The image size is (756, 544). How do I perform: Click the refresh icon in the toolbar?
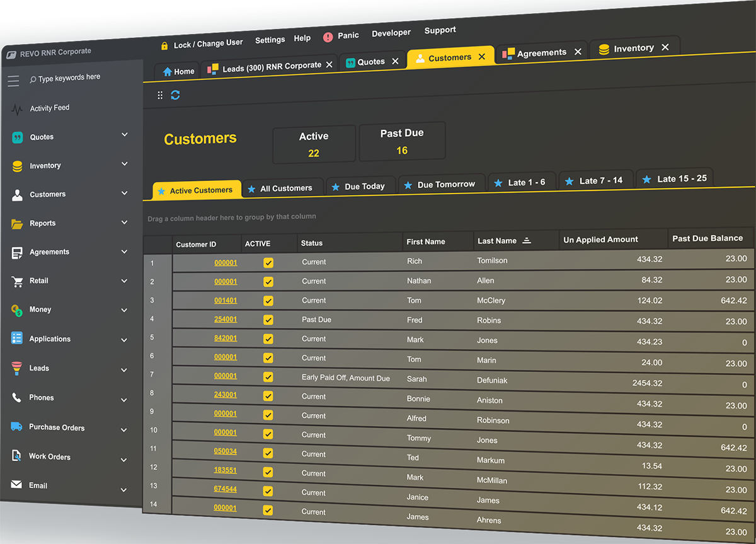click(x=175, y=95)
